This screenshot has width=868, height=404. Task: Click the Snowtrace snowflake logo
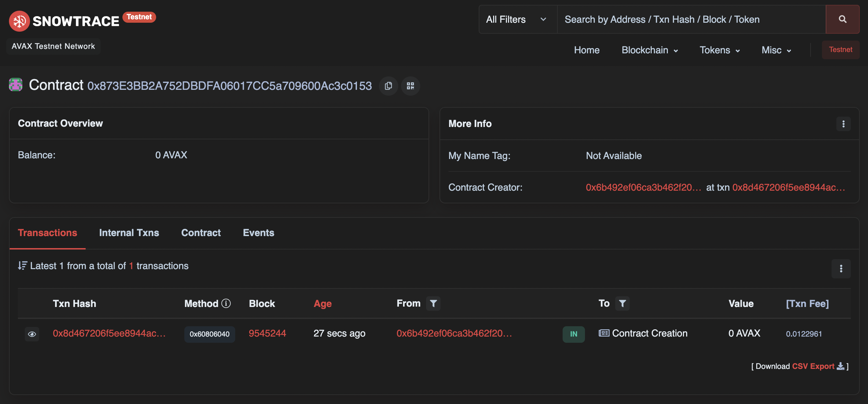(x=19, y=21)
